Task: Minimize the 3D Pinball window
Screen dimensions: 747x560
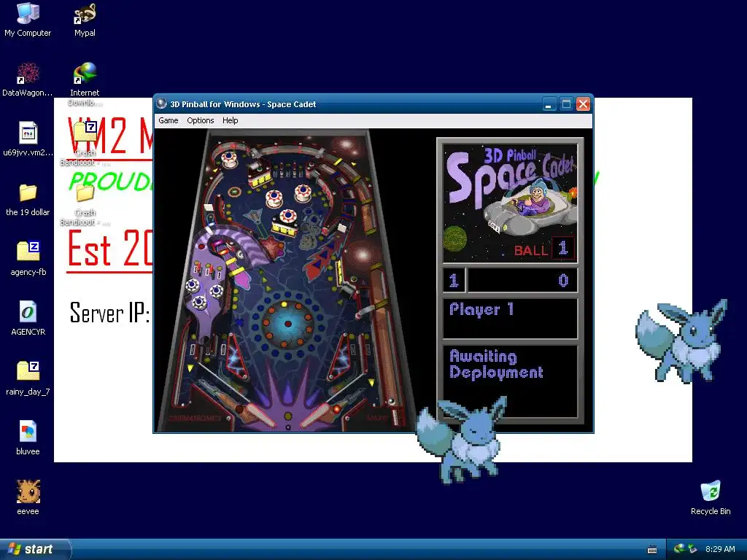Action: [x=549, y=104]
